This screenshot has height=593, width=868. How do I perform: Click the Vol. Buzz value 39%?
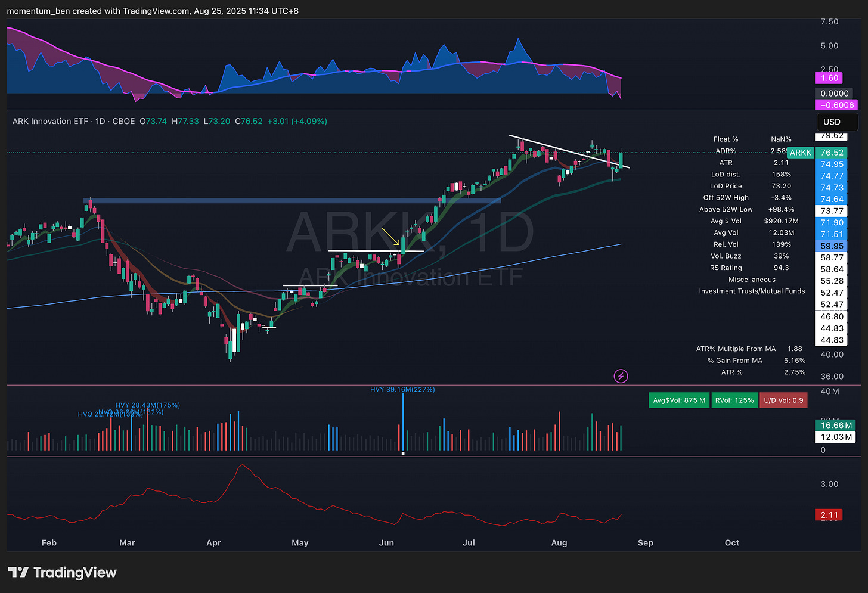click(x=781, y=256)
